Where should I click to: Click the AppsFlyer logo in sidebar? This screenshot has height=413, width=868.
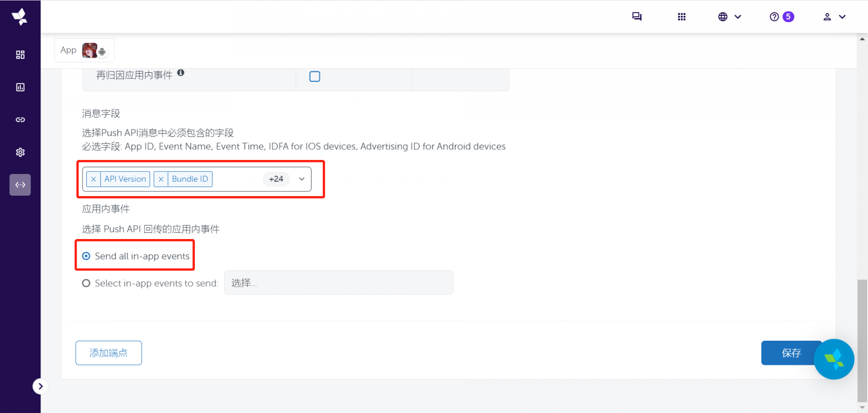20,17
